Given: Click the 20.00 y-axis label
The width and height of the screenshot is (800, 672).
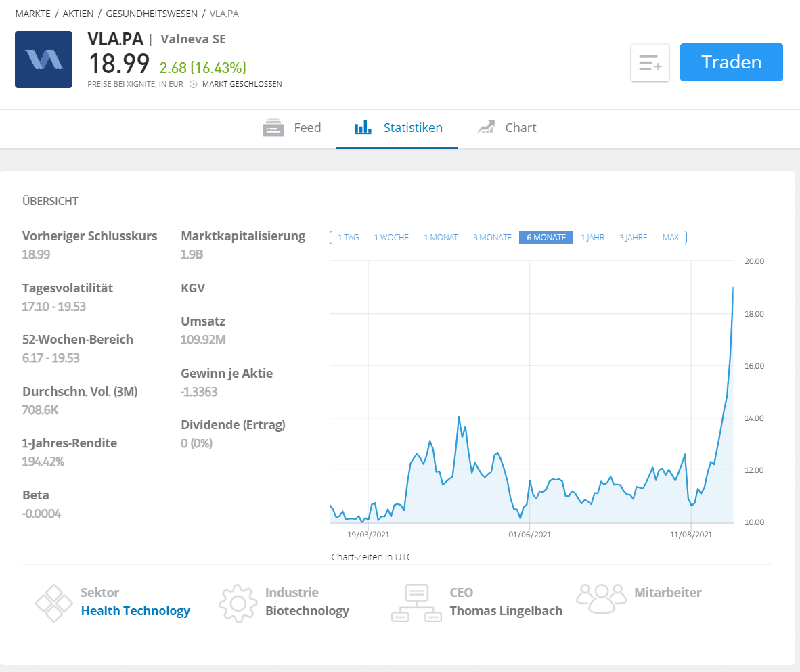Looking at the screenshot, I should (x=754, y=261).
